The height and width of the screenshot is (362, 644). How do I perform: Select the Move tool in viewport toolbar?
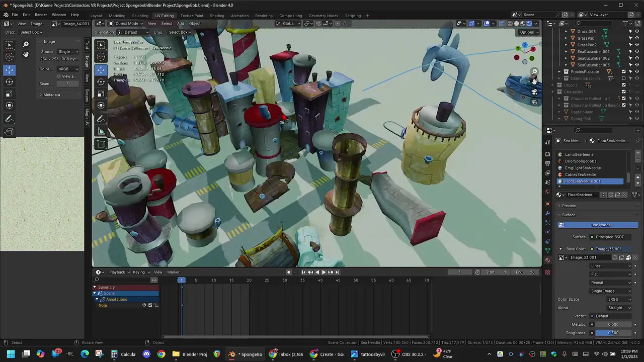(101, 69)
